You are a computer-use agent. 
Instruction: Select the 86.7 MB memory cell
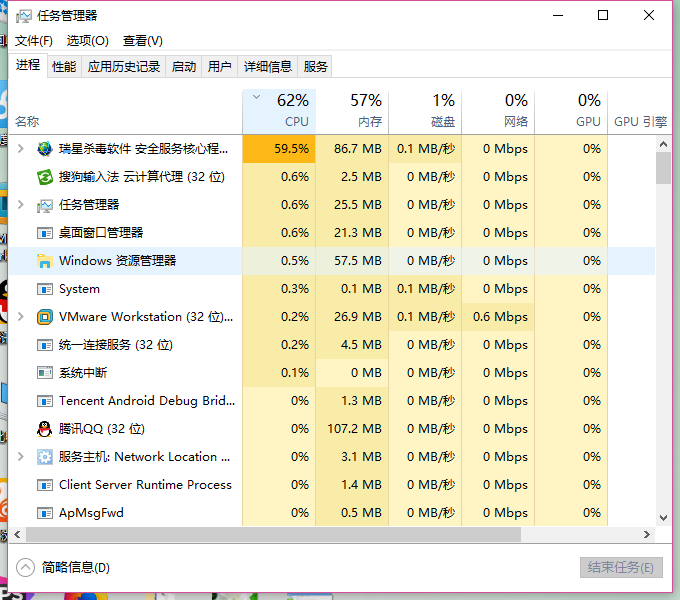point(352,149)
